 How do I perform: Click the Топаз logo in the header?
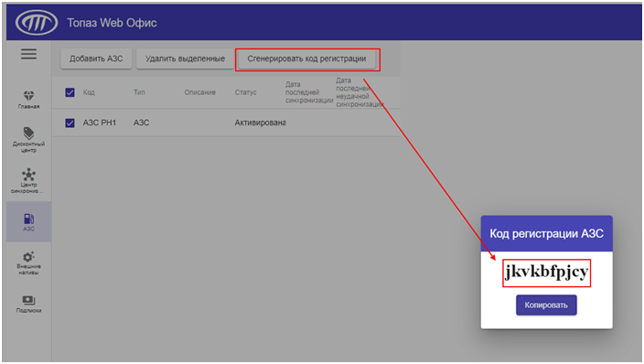37,23
